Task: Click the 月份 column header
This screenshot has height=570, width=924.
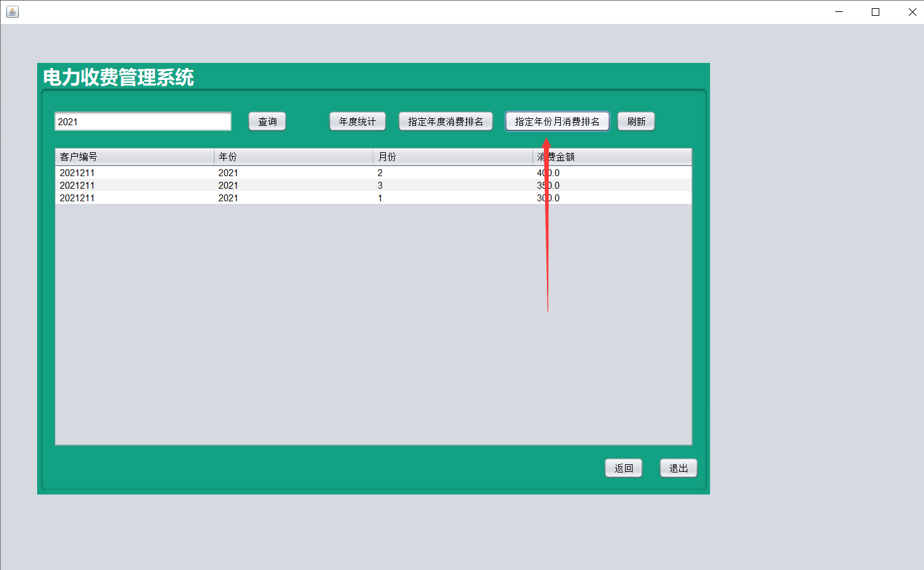Action: tap(386, 156)
